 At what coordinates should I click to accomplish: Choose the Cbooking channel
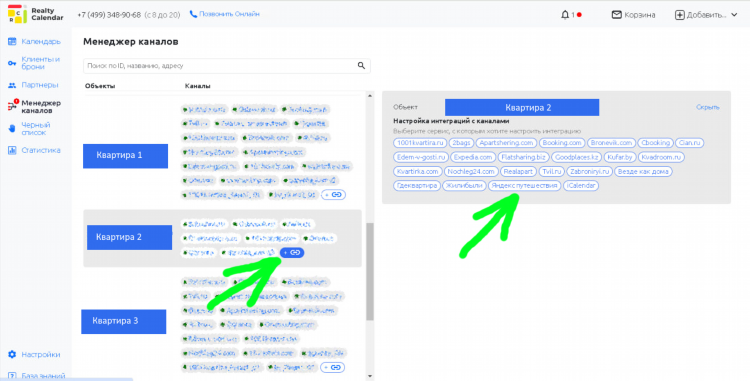pyautogui.click(x=655, y=142)
